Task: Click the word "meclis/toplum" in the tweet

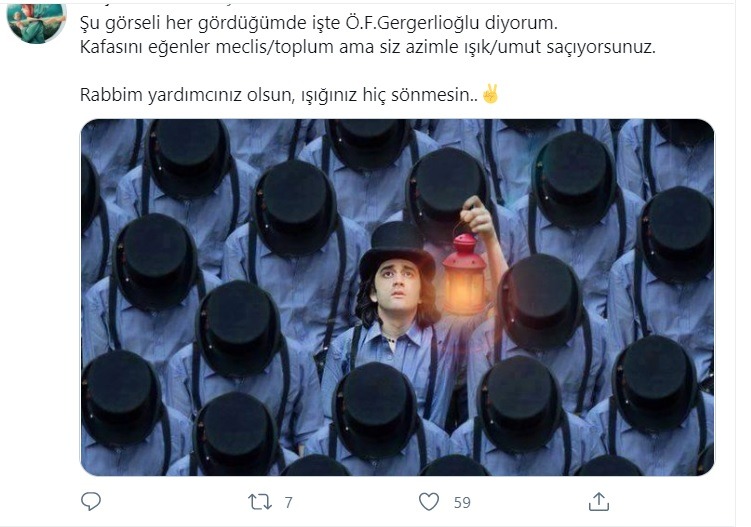Action: click(274, 47)
